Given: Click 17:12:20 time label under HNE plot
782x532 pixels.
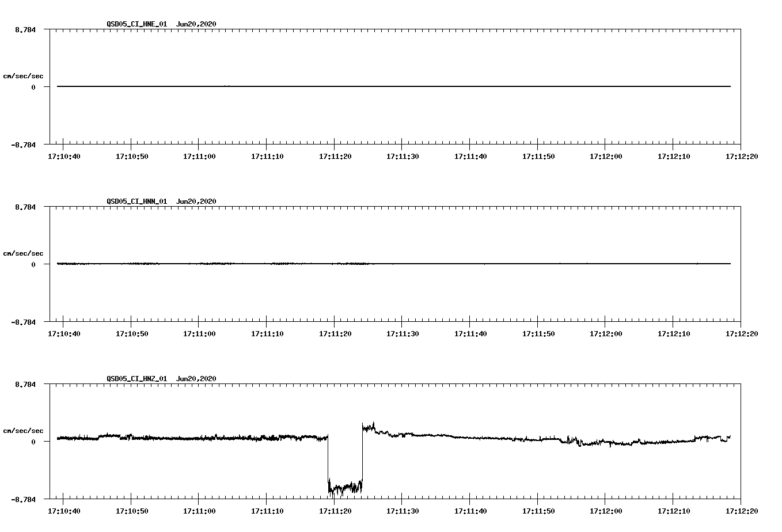Looking at the screenshot, I should [742, 156].
